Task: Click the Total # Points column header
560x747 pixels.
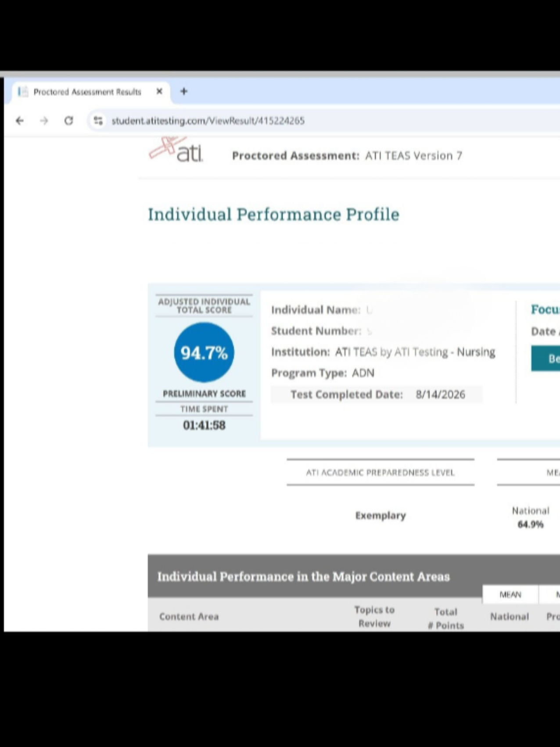Action: tap(446, 618)
